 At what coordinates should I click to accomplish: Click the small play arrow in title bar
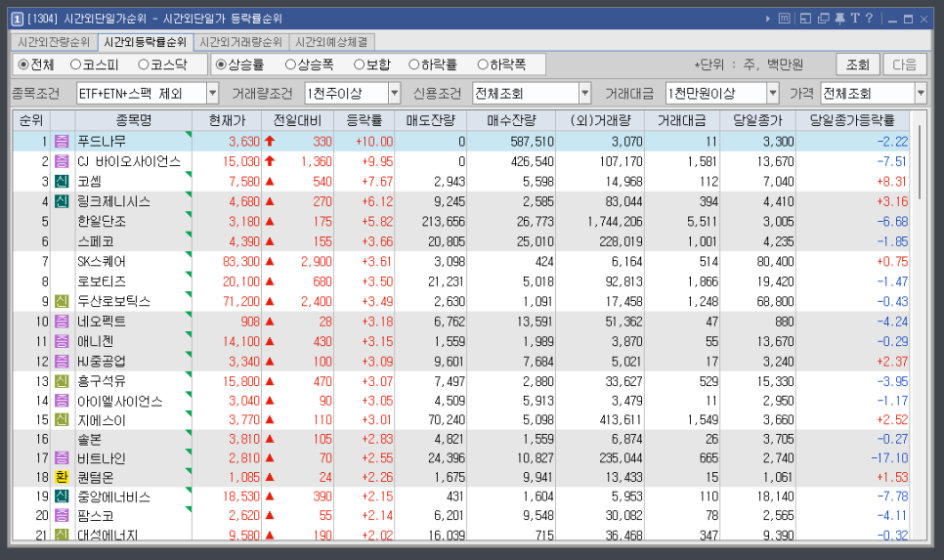pos(768,18)
